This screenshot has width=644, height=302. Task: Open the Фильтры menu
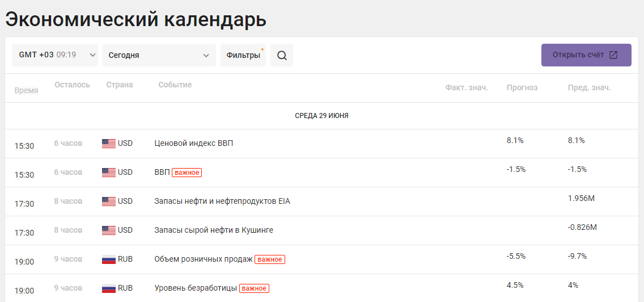pyautogui.click(x=243, y=55)
